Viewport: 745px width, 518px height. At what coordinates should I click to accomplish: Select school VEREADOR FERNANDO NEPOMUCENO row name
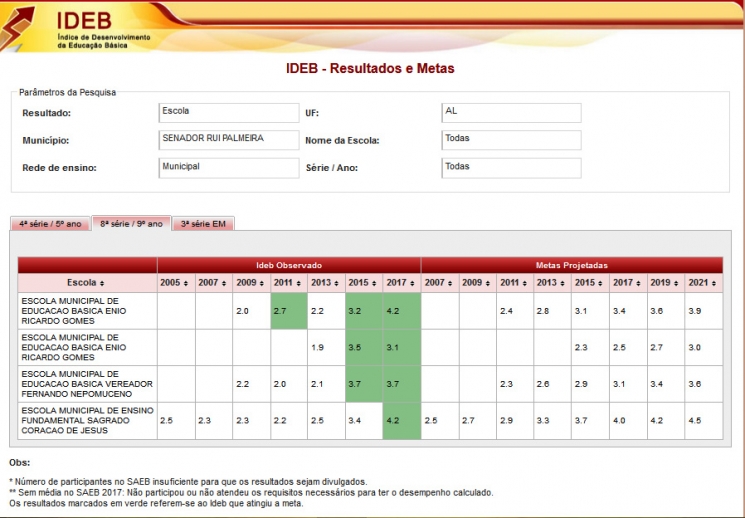[x=87, y=384]
